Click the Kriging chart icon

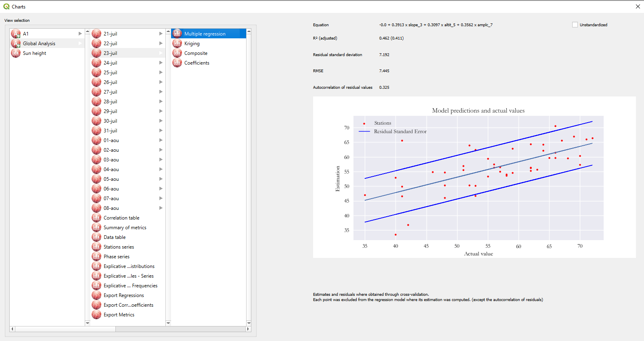(x=177, y=44)
